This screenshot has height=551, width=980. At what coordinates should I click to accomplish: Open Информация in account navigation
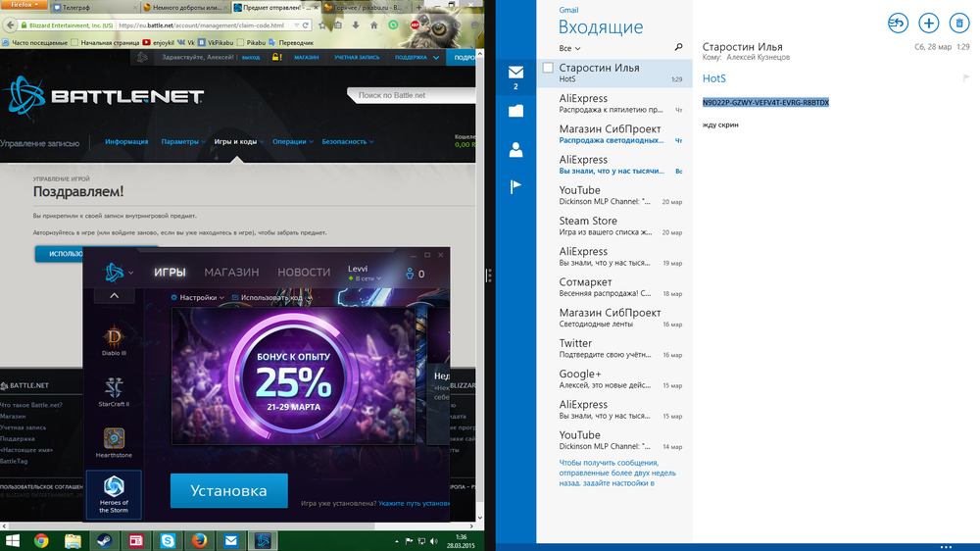click(x=126, y=142)
